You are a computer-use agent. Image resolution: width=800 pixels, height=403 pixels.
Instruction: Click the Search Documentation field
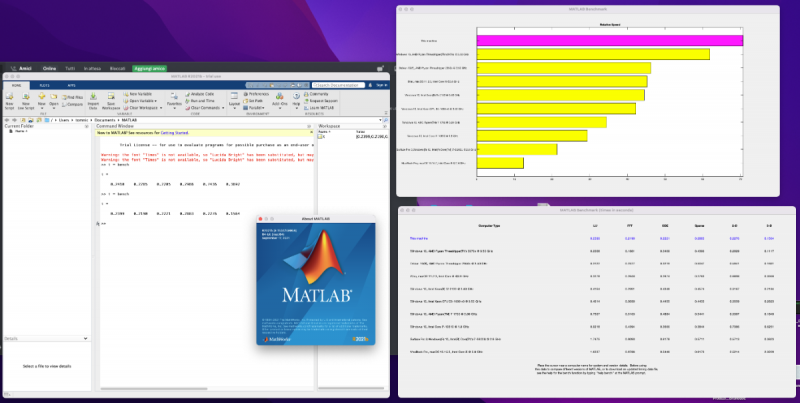[338, 85]
